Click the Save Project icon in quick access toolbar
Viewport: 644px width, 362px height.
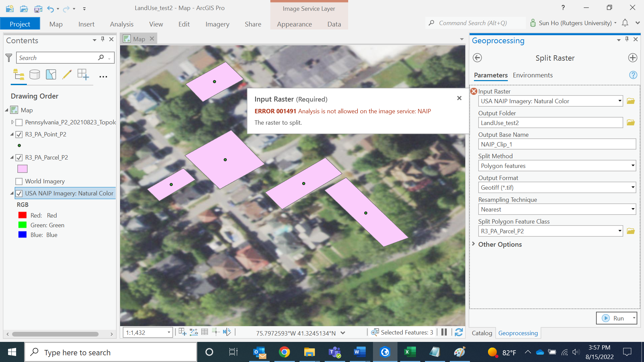[x=38, y=8]
